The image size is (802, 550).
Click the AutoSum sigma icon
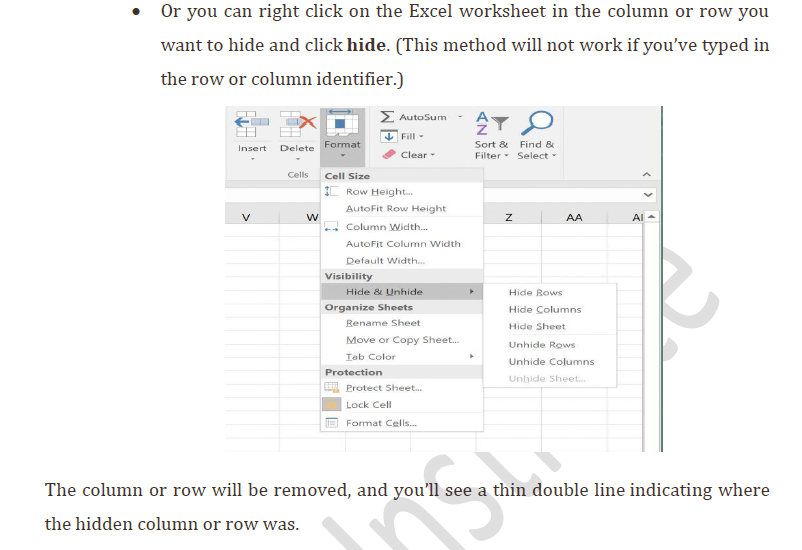[387, 117]
